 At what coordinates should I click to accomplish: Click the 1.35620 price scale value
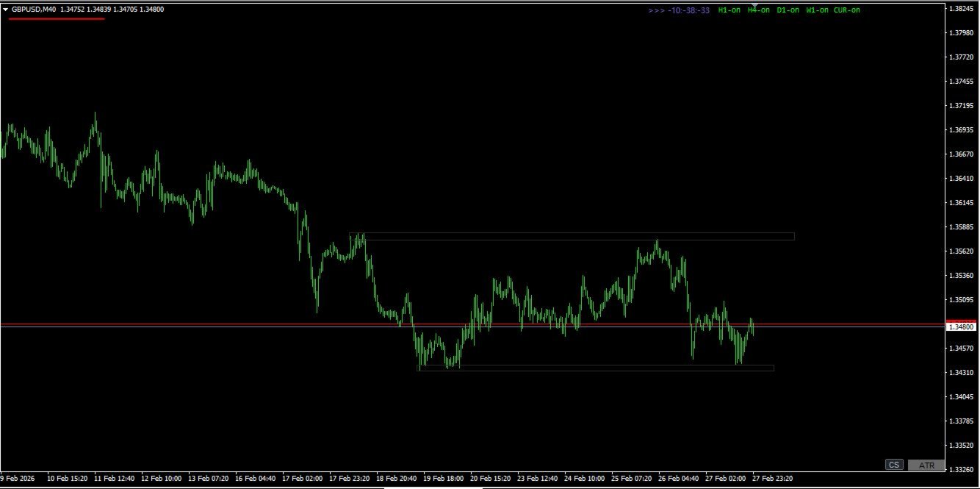(x=961, y=251)
